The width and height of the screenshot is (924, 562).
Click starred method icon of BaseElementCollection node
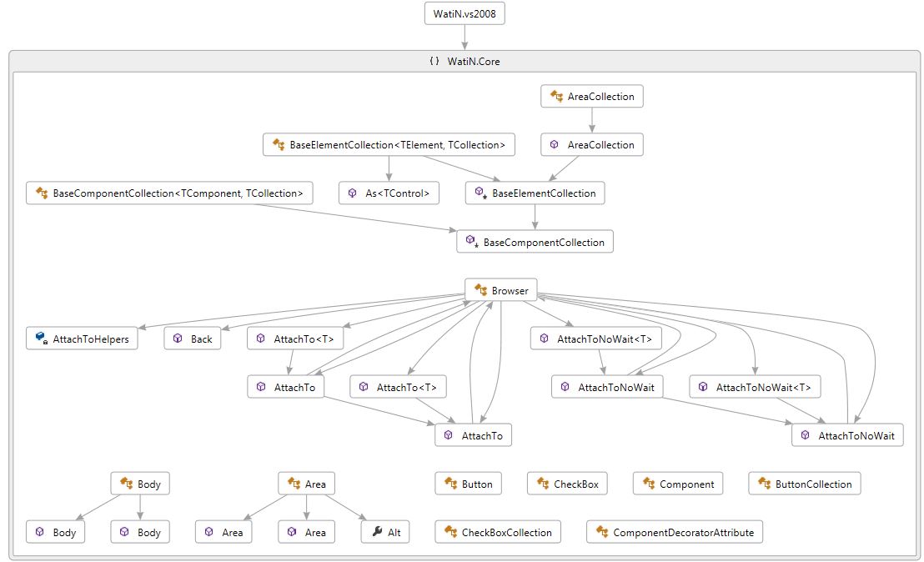point(480,193)
